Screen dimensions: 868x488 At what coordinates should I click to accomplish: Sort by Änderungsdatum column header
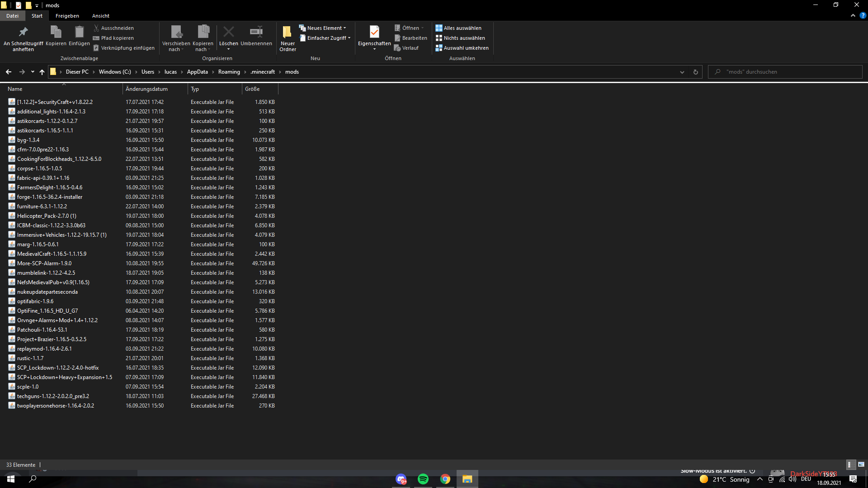point(155,89)
